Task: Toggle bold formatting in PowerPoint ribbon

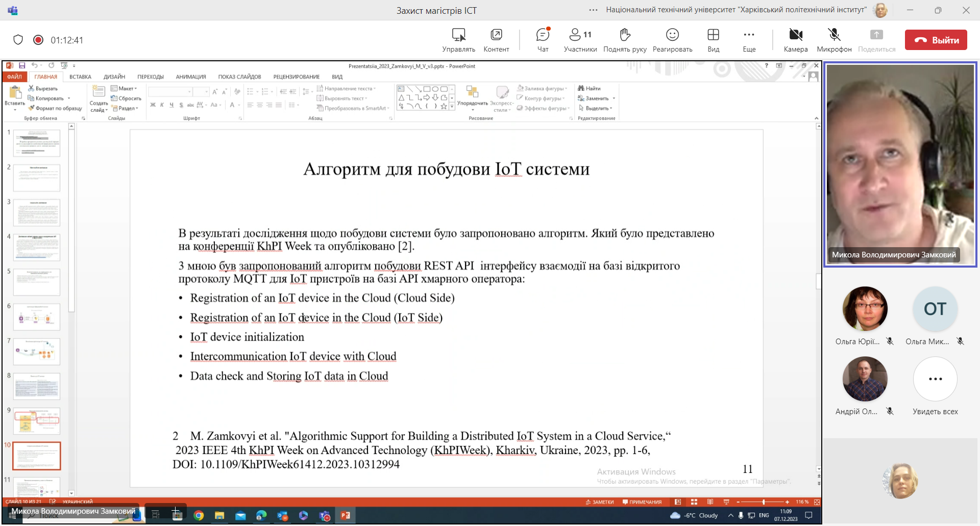Action: pos(153,105)
